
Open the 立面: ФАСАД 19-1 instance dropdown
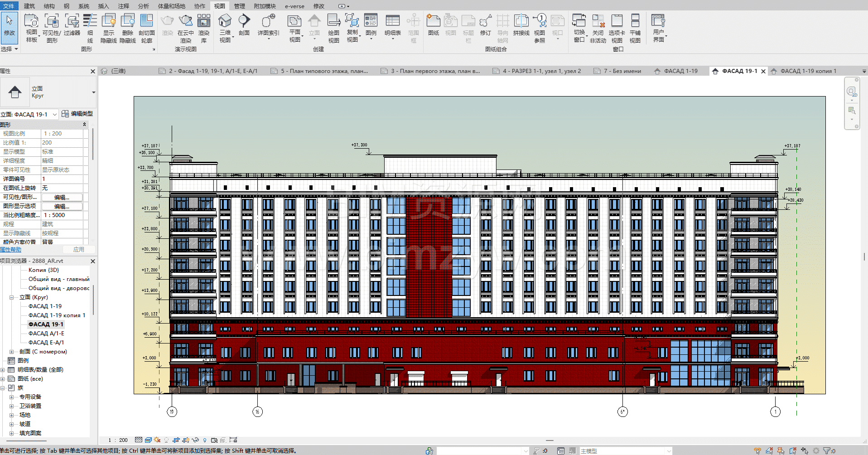pyautogui.click(x=55, y=114)
